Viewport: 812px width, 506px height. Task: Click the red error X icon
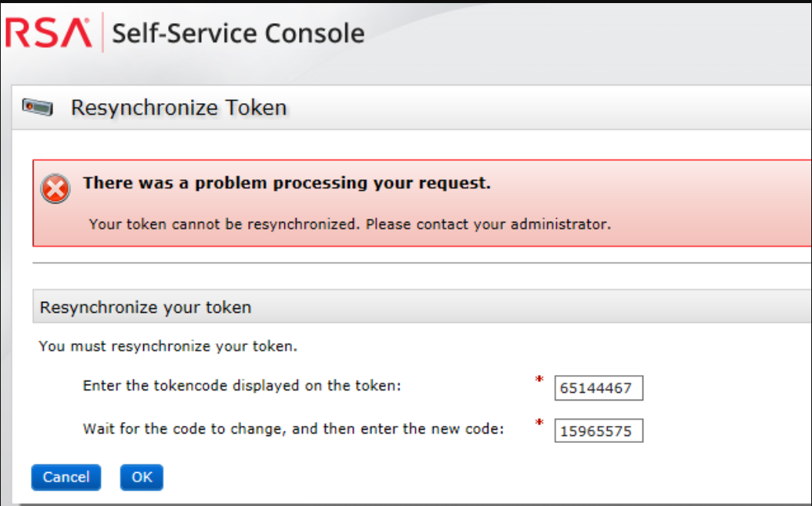pyautogui.click(x=55, y=189)
